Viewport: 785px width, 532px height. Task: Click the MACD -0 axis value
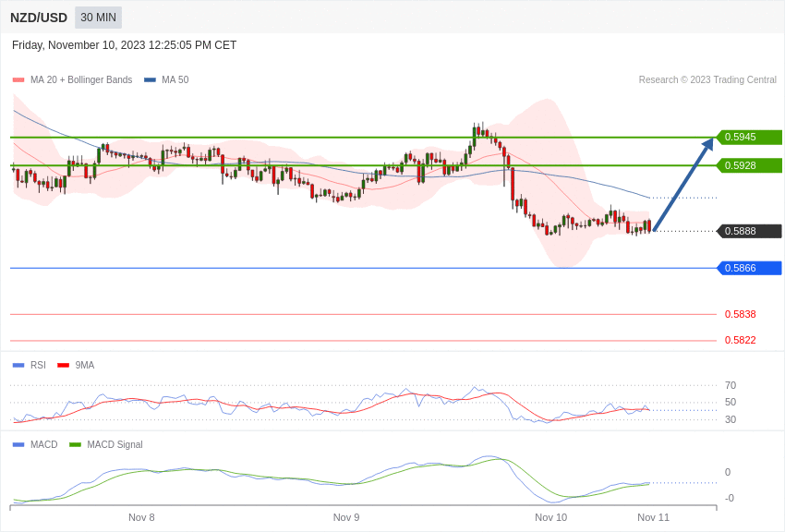[x=730, y=498]
